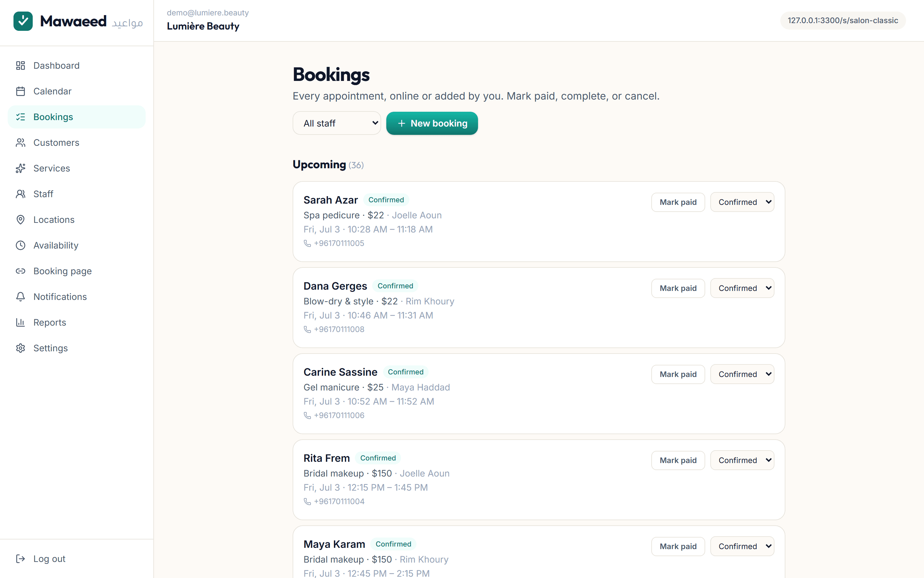This screenshot has height=578, width=924.
Task: Click phone number +96170111006
Action: (x=339, y=415)
